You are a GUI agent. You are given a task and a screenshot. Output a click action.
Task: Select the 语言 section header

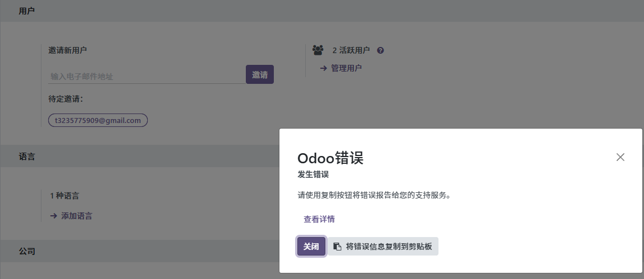(x=27, y=157)
